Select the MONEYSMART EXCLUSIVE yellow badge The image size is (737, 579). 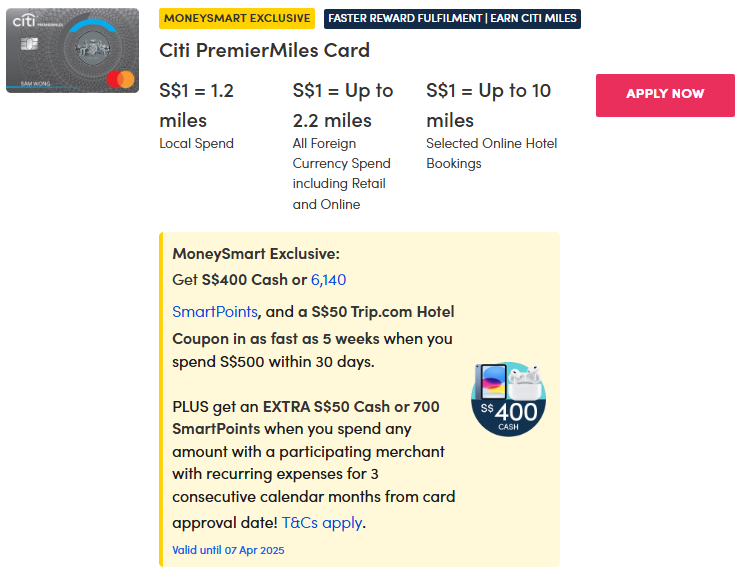(x=237, y=18)
